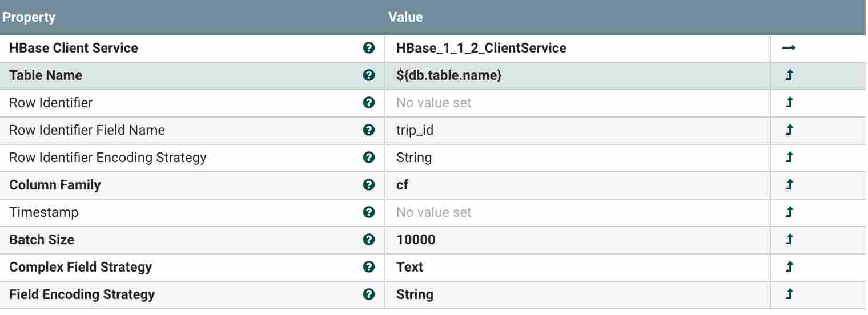Go to HBase Client Service arrow
868x315 pixels.
click(789, 48)
